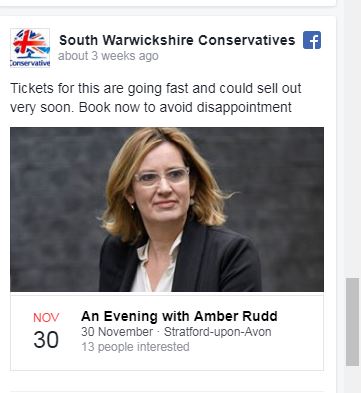Screen dimensions: 361x393
Task: Open South Warwickshire Conservatives page name
Action: [x=177, y=40]
